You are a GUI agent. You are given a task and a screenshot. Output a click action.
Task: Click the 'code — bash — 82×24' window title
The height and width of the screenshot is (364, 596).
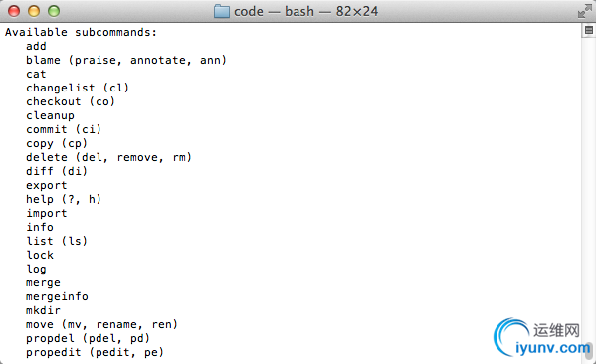(x=306, y=11)
